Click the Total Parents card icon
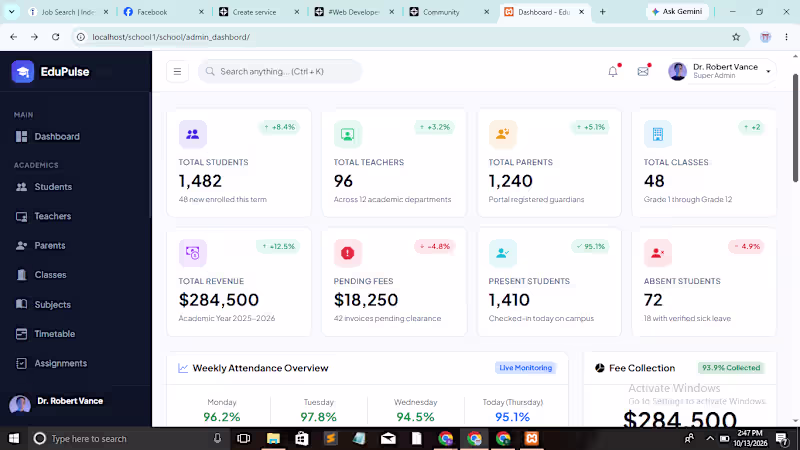 click(x=503, y=134)
